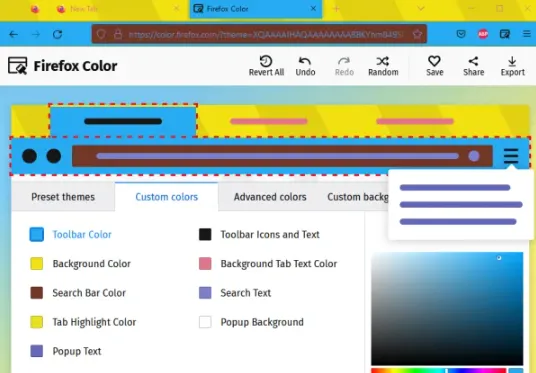Open Pocket save icon
This screenshot has height=373, width=536.
point(461,34)
